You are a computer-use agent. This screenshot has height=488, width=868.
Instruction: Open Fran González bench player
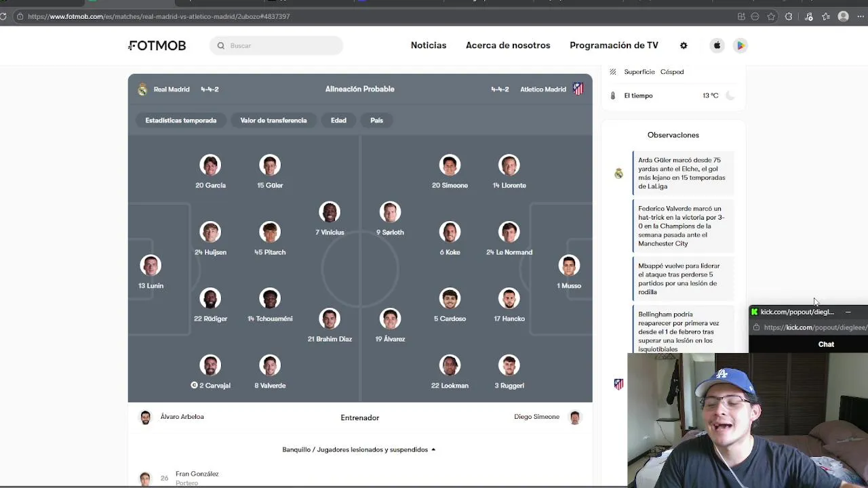197,474
